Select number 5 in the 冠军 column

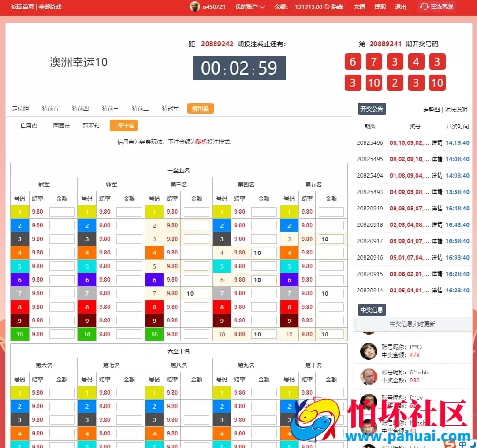(20, 266)
